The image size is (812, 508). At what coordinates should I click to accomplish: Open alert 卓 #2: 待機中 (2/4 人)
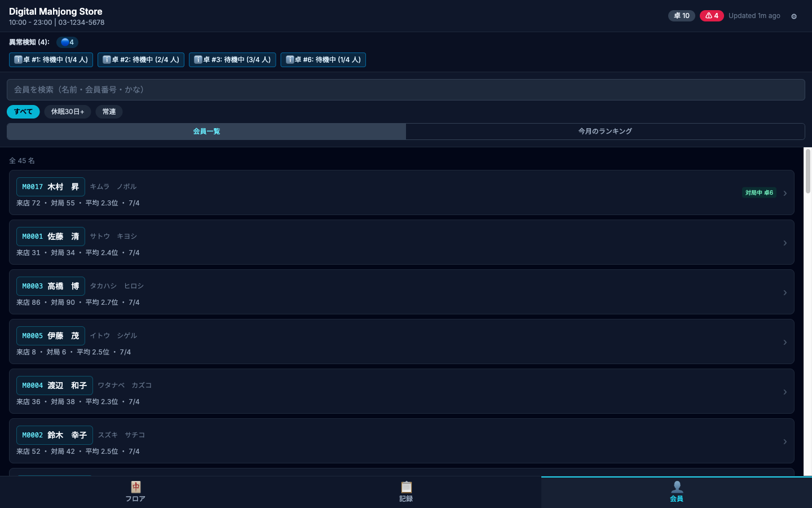tap(141, 60)
